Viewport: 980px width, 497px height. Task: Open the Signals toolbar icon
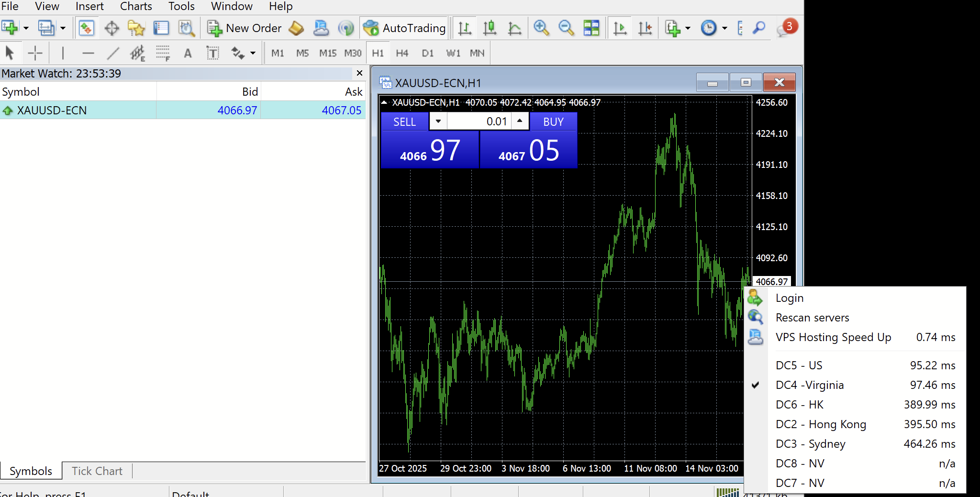[345, 28]
